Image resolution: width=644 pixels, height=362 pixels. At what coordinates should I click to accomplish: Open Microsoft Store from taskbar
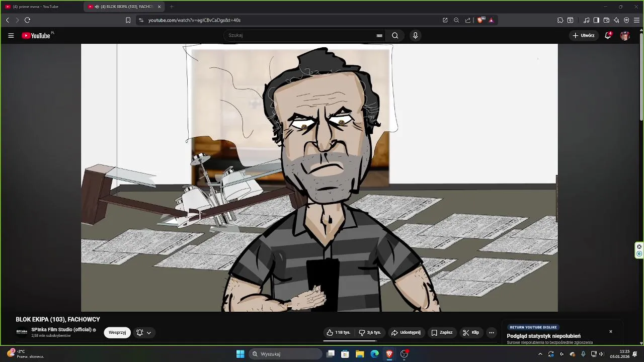[x=345, y=354]
